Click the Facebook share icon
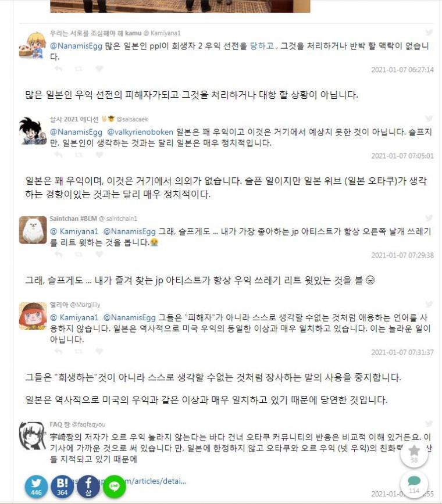Image resolution: width=442 pixels, height=504 pixels. [x=88, y=487]
